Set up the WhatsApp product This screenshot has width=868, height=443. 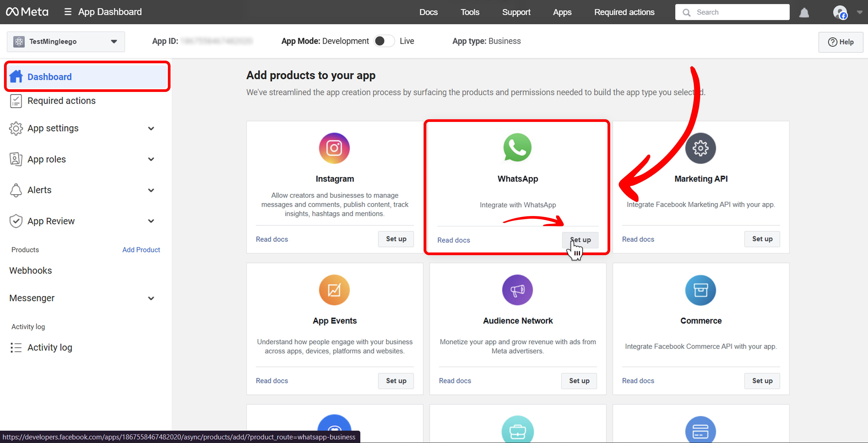(x=580, y=240)
